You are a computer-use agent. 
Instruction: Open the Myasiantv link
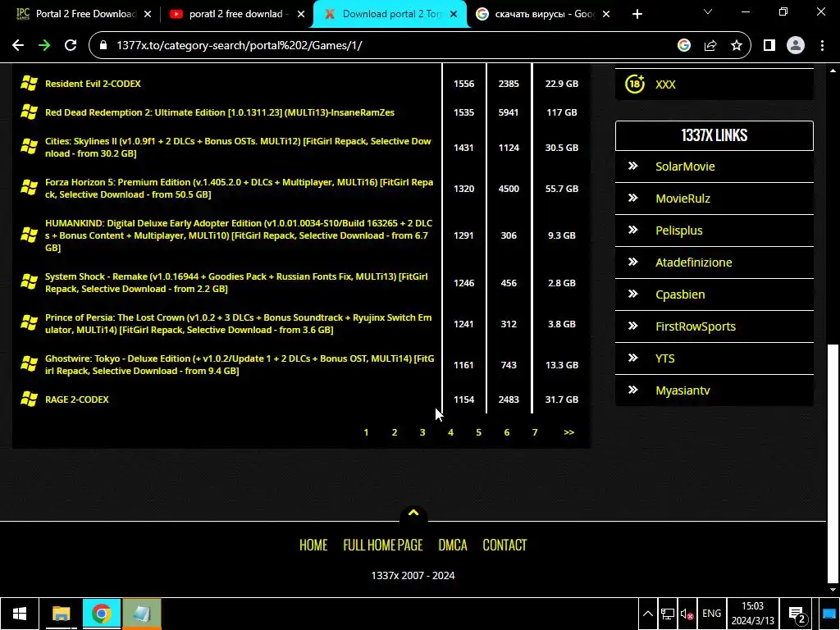tap(682, 390)
